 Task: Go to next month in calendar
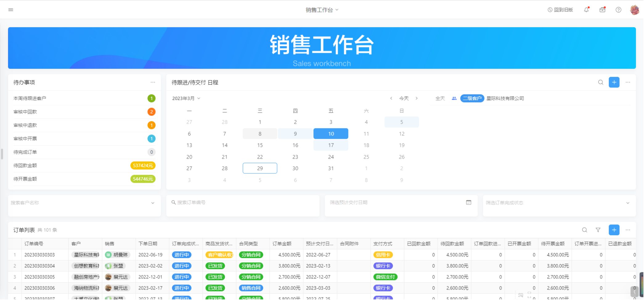pos(417,98)
